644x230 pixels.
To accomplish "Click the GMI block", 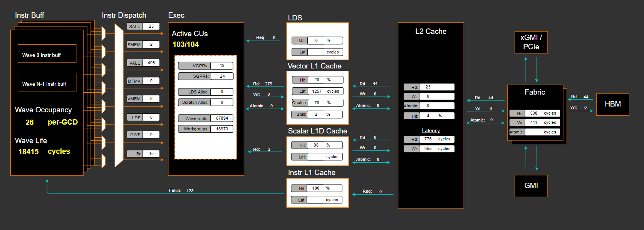I will tap(531, 186).
